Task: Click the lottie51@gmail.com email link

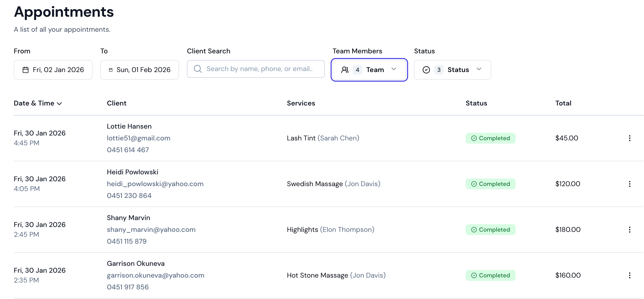Action: point(138,138)
